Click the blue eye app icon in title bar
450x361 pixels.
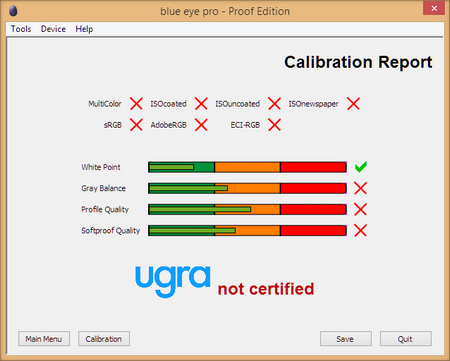pyautogui.click(x=13, y=11)
